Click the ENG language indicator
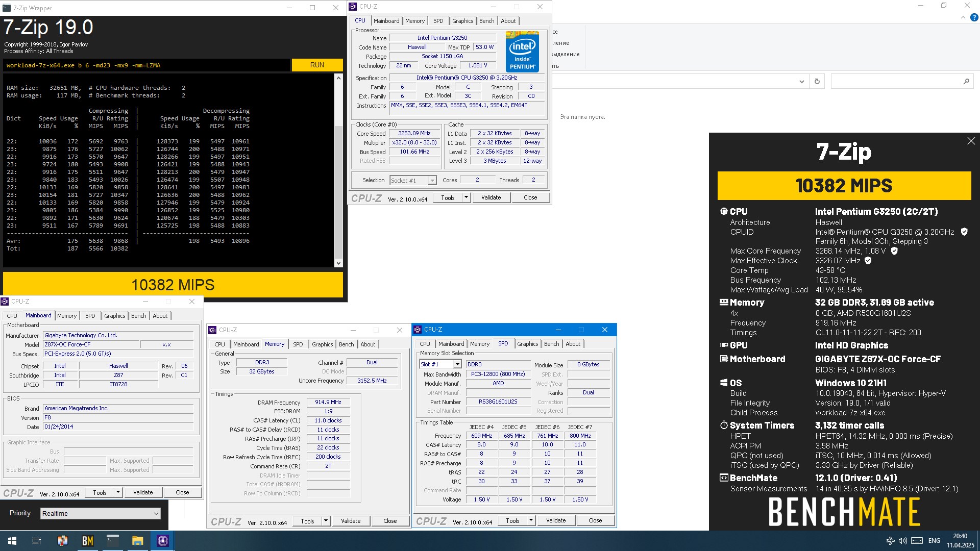Image resolution: width=980 pixels, height=551 pixels. [934, 541]
